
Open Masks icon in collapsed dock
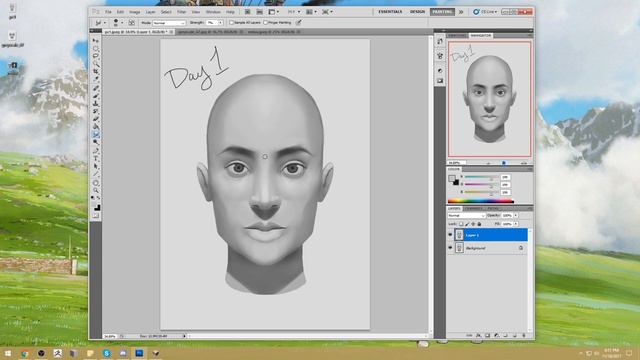[440, 81]
